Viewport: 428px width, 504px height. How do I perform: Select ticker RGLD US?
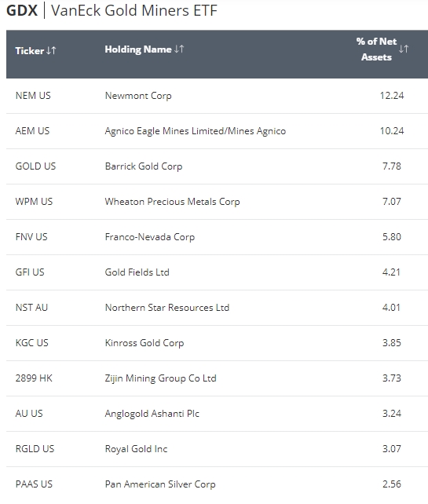pos(35,449)
